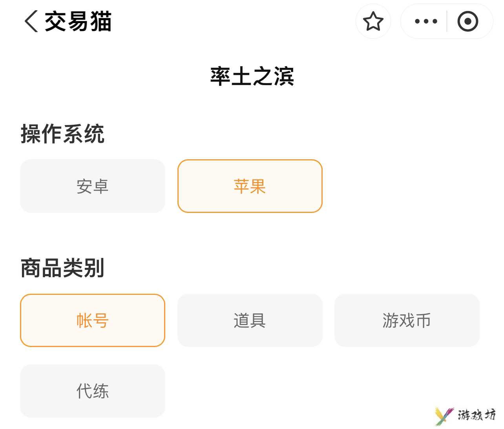Click the 交易猫 title text

click(78, 21)
